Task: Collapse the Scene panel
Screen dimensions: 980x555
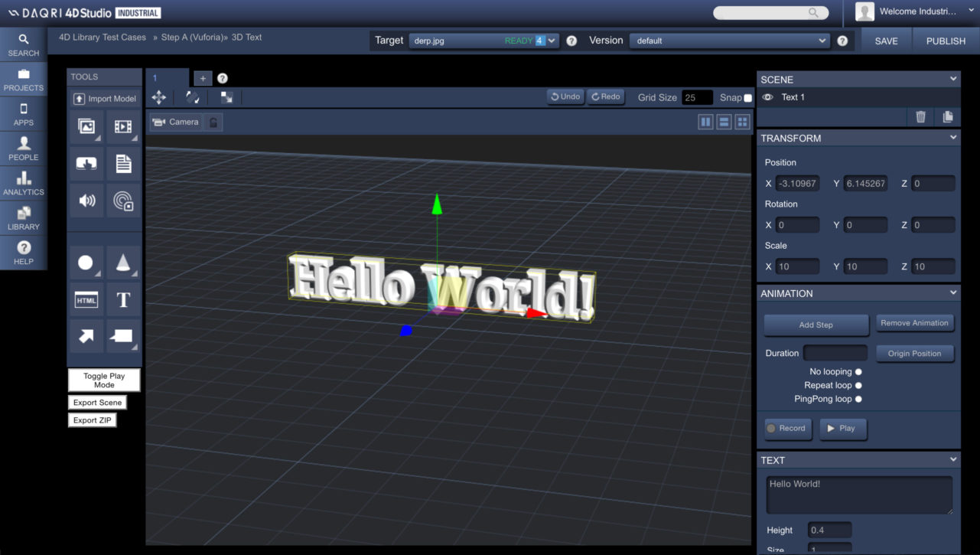Action: pos(953,79)
